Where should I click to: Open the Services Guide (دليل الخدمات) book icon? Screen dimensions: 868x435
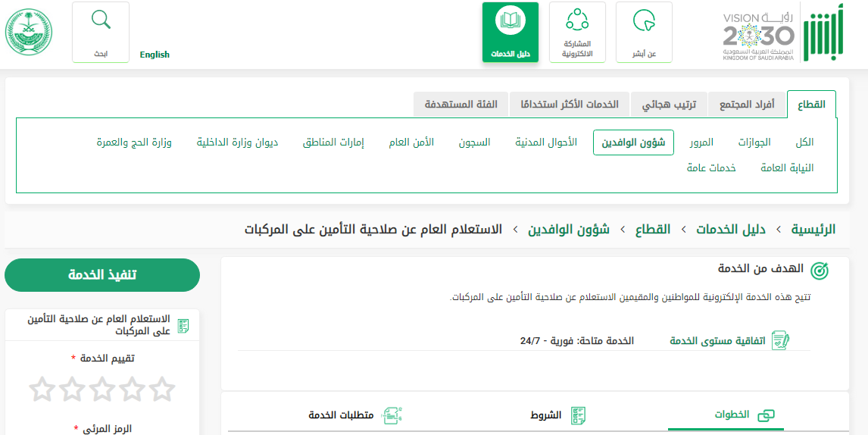[510, 21]
